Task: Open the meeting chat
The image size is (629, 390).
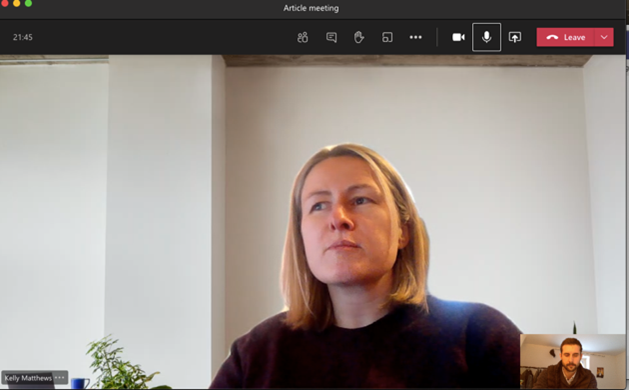Action: coord(331,37)
